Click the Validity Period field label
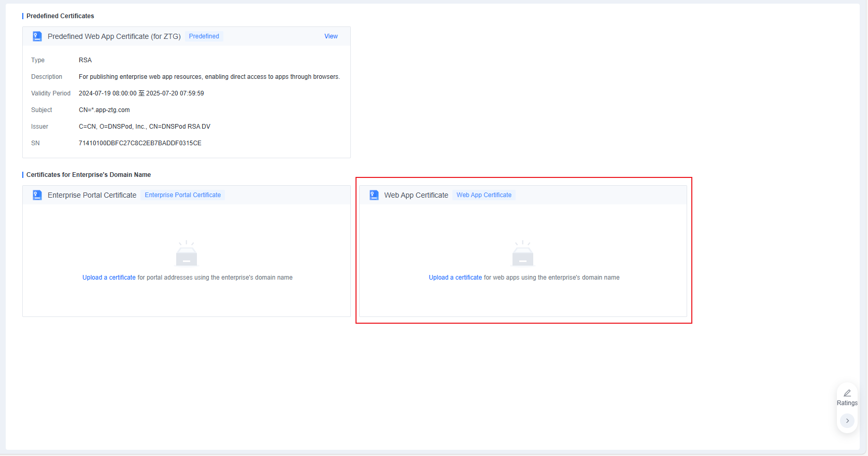The height and width of the screenshot is (456, 868). click(51, 93)
